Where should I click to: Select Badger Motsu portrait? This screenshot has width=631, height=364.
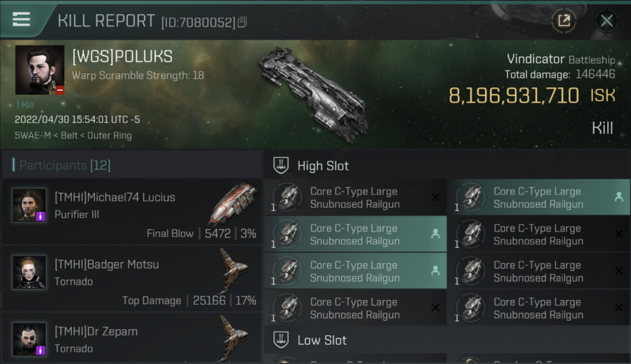29,272
